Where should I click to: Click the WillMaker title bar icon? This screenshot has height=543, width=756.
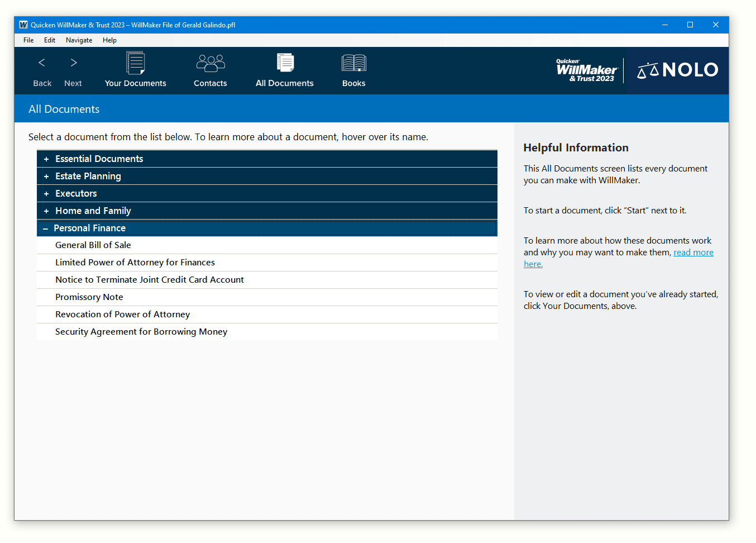coord(23,25)
